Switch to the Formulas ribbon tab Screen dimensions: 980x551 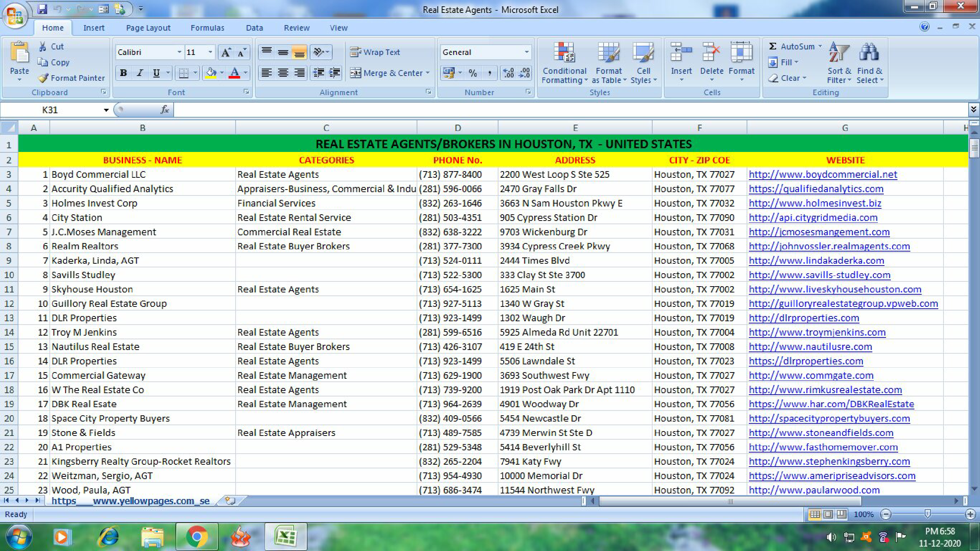pos(207,27)
